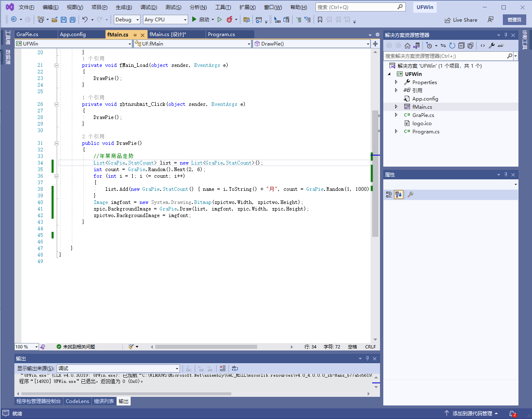Screen dimensions: 532x419
Task: Click the Live Share button
Action: point(461,20)
